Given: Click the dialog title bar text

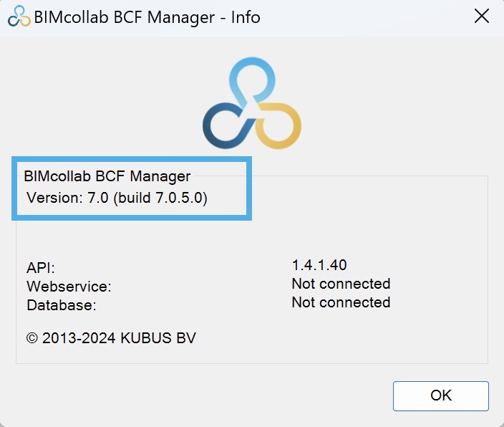Looking at the screenshot, I should tap(147, 17).
